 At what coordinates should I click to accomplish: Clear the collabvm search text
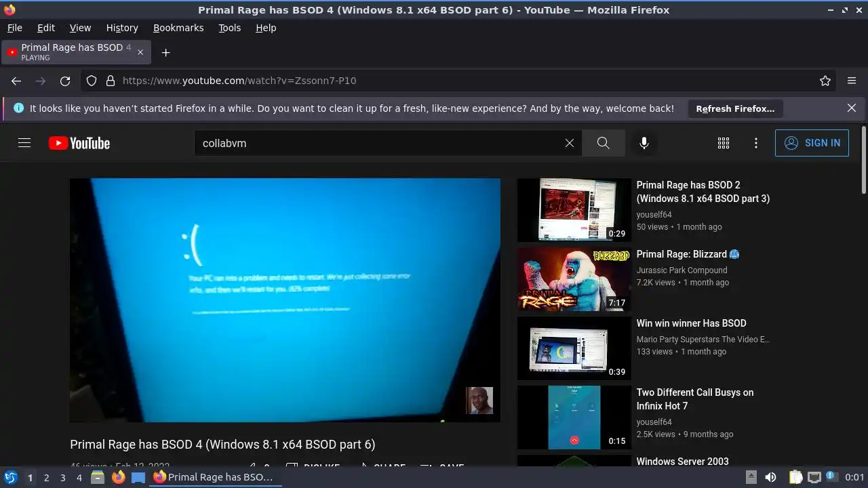(570, 143)
